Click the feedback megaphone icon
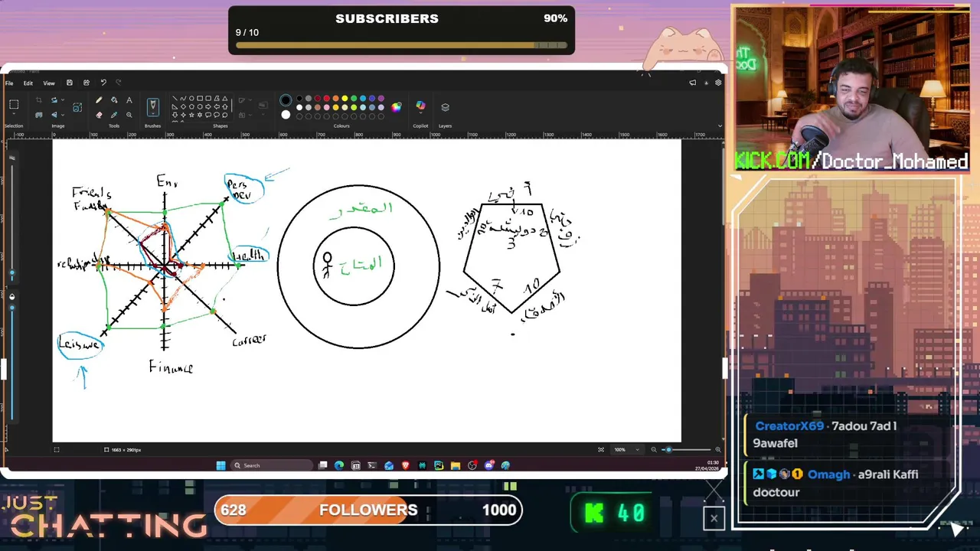Image resolution: width=980 pixels, height=551 pixels. [693, 83]
